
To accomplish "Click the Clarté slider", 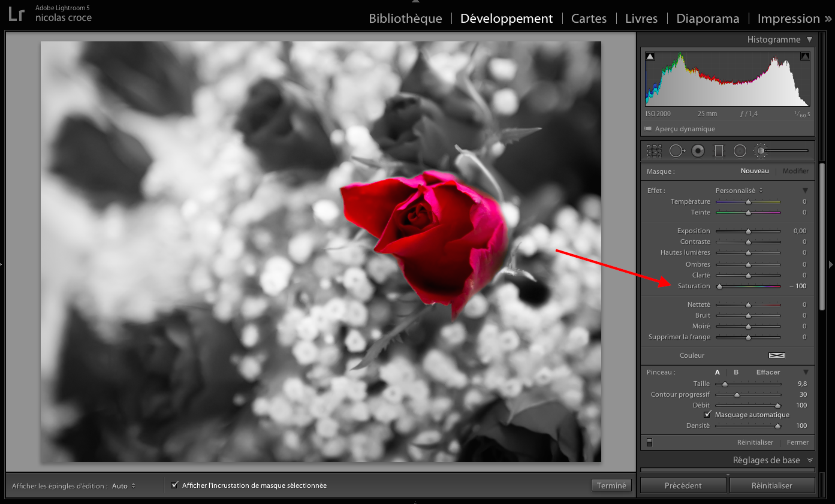I will point(749,275).
